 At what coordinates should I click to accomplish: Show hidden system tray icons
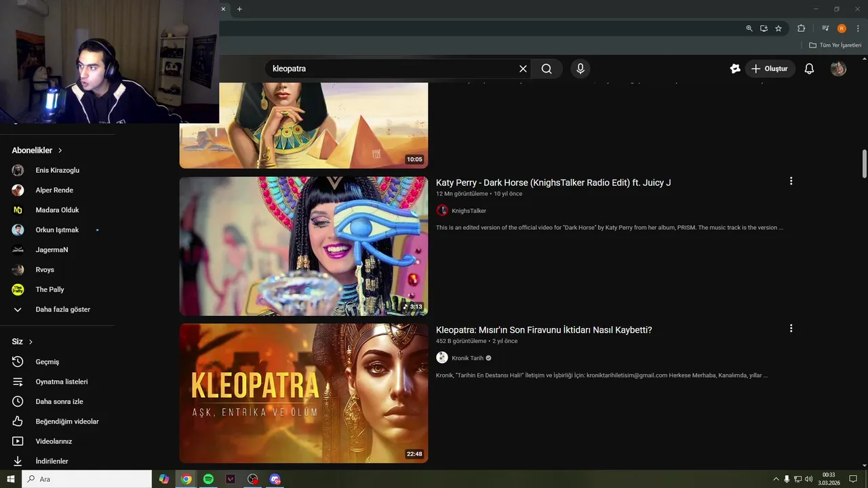[x=776, y=479]
